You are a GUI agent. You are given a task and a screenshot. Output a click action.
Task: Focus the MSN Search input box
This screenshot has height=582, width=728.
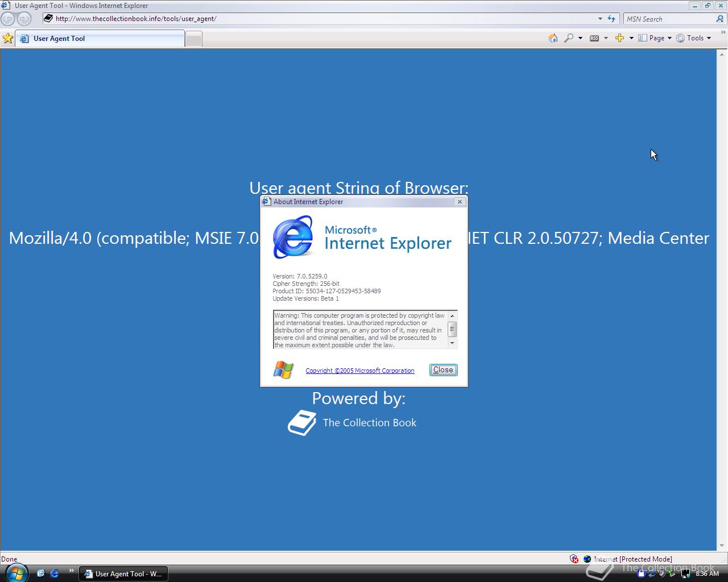pyautogui.click(x=669, y=19)
